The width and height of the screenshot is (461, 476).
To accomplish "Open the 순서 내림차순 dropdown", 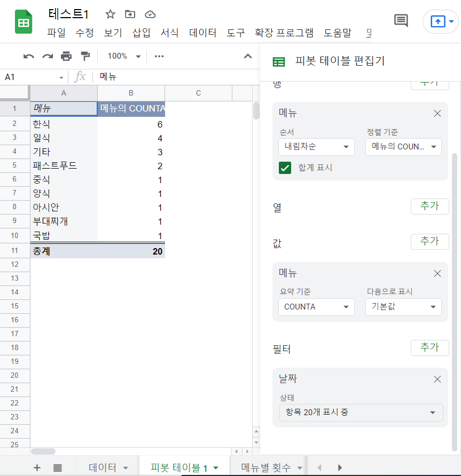I will click(316, 147).
